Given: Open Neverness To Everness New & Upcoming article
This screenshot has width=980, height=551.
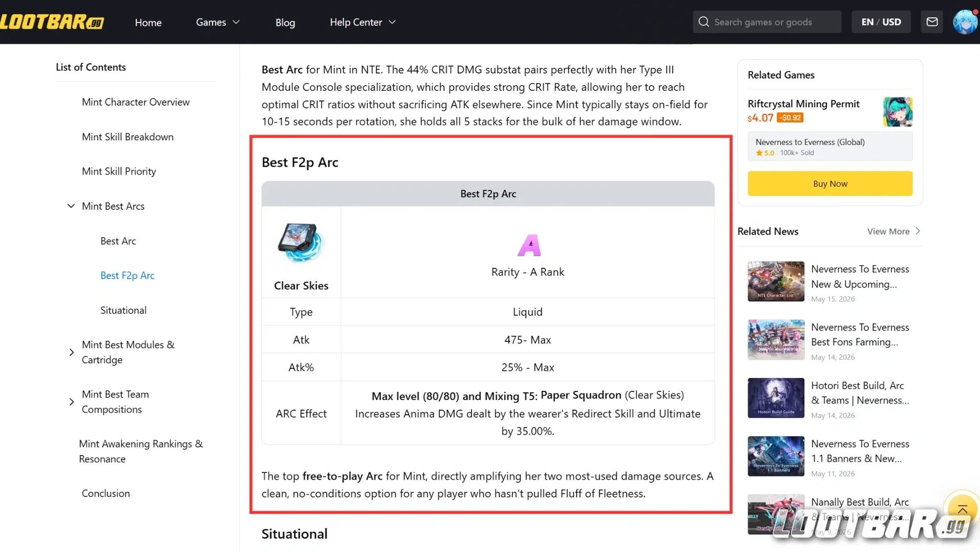Looking at the screenshot, I should tap(860, 277).
